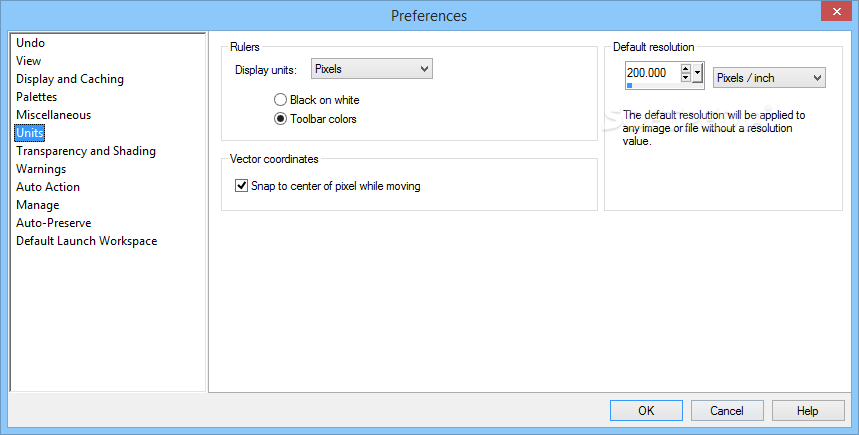Open the Display units dropdown
Viewport: 859px width, 435px height.
point(371,69)
